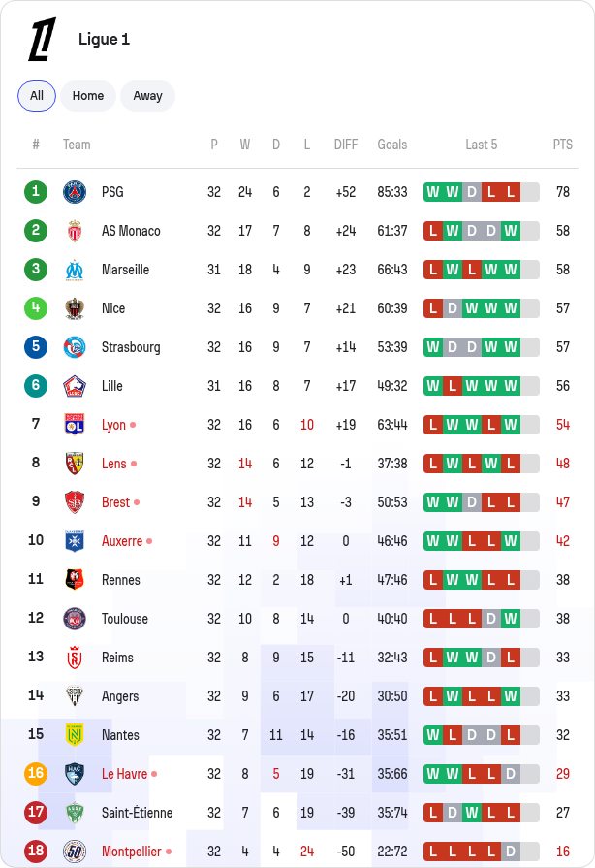Click the Ligue 1 league logo
Viewport: 595px width, 868px height.
[42, 39]
